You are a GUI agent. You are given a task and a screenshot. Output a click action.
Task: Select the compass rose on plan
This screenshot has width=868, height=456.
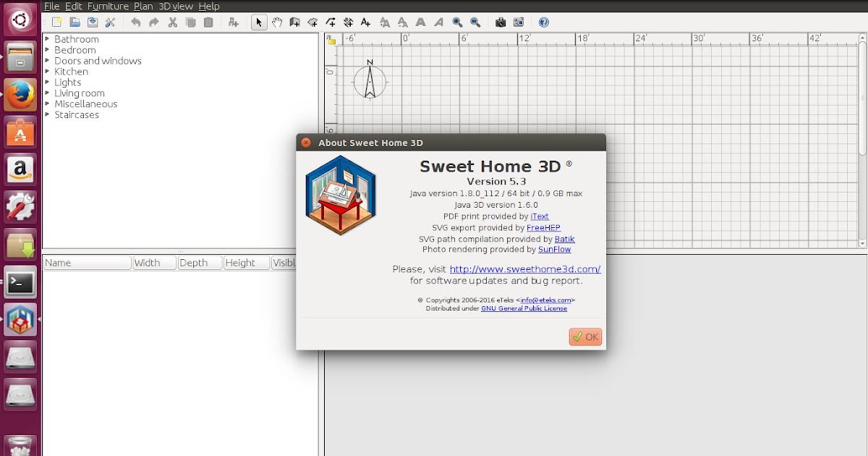pos(370,81)
